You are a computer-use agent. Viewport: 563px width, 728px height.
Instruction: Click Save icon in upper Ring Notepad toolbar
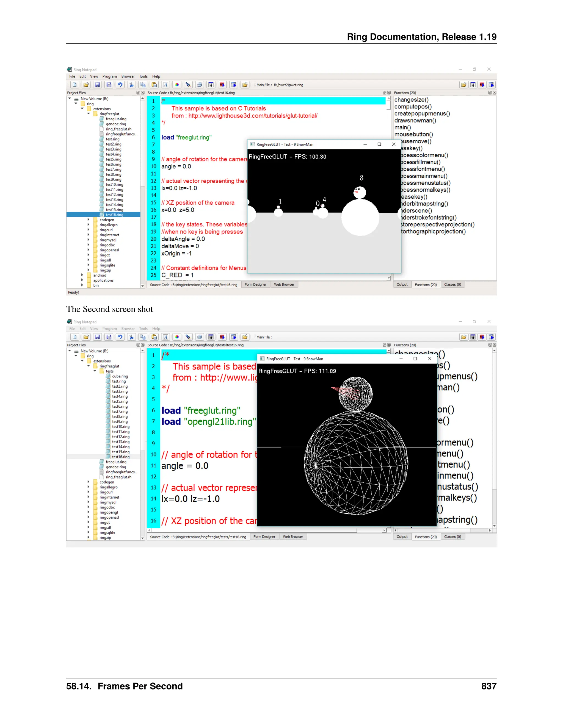[97, 85]
